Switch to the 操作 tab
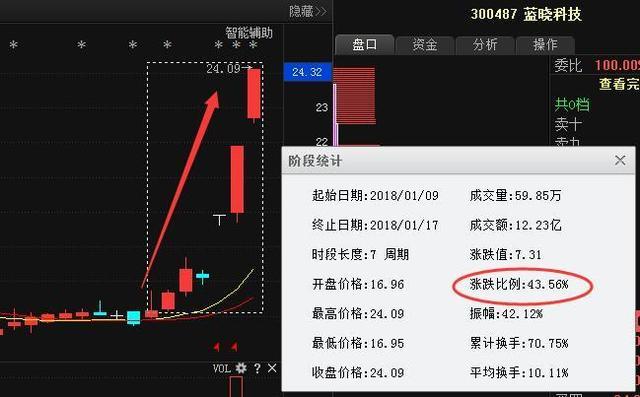Image resolution: width=640 pixels, height=397 pixels. click(x=545, y=44)
